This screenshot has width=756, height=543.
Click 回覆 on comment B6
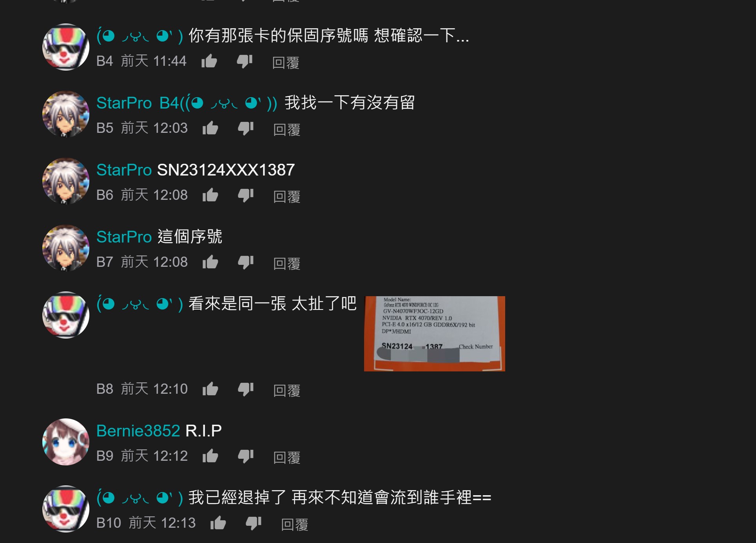tap(287, 196)
